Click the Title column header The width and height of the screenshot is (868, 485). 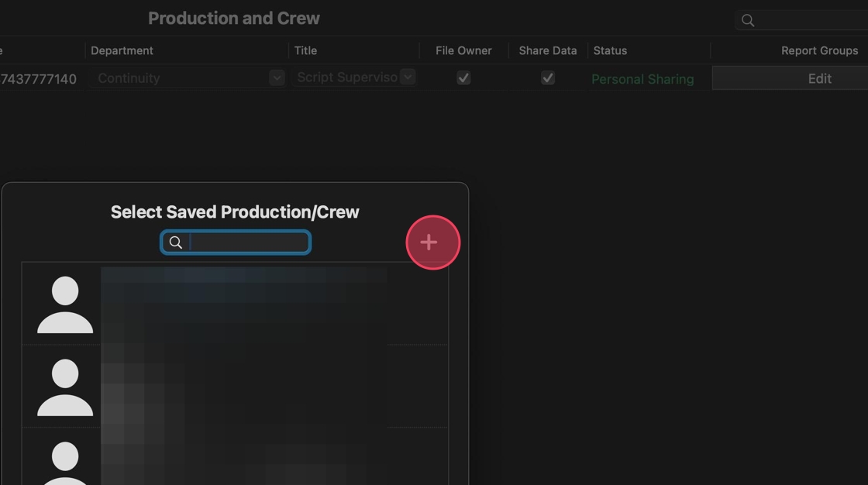(305, 50)
